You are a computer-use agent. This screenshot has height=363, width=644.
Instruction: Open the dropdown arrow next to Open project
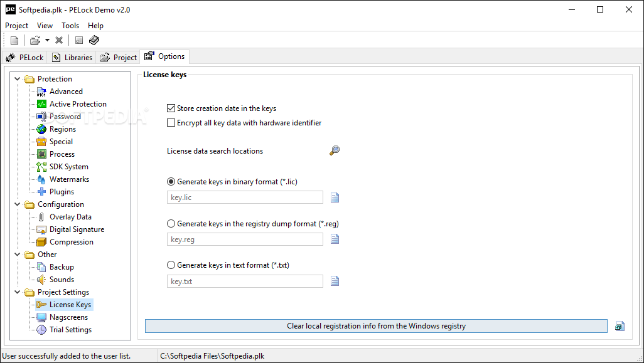coord(47,40)
